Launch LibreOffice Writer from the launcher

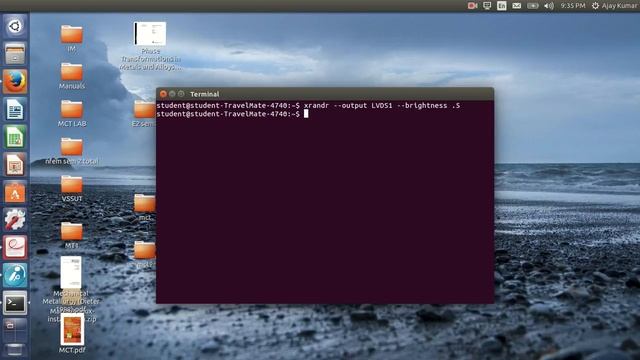pos(15,109)
